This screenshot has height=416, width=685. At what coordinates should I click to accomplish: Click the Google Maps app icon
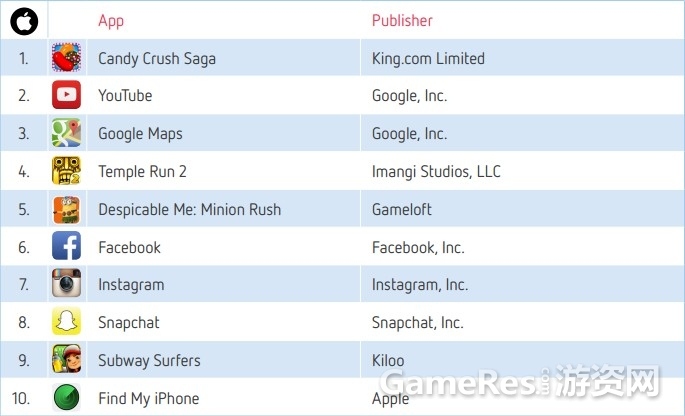click(66, 132)
